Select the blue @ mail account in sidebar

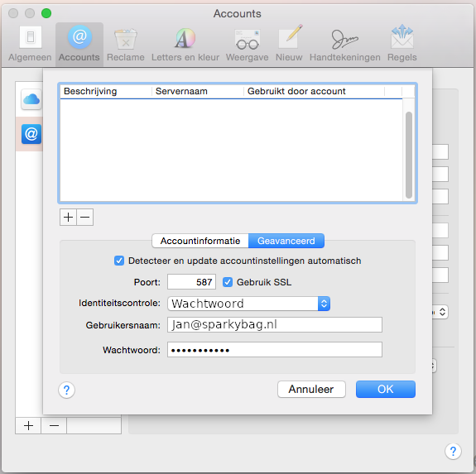(x=31, y=134)
